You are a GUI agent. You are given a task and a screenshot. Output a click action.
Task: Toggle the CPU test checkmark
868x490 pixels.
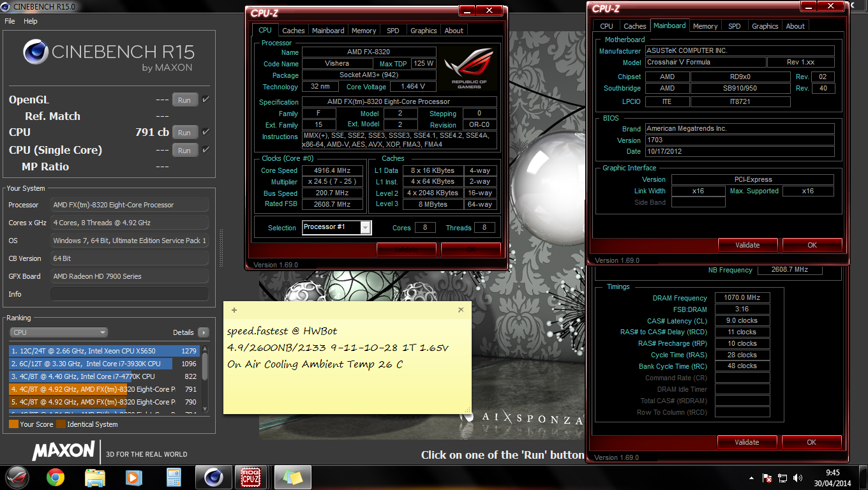[206, 132]
